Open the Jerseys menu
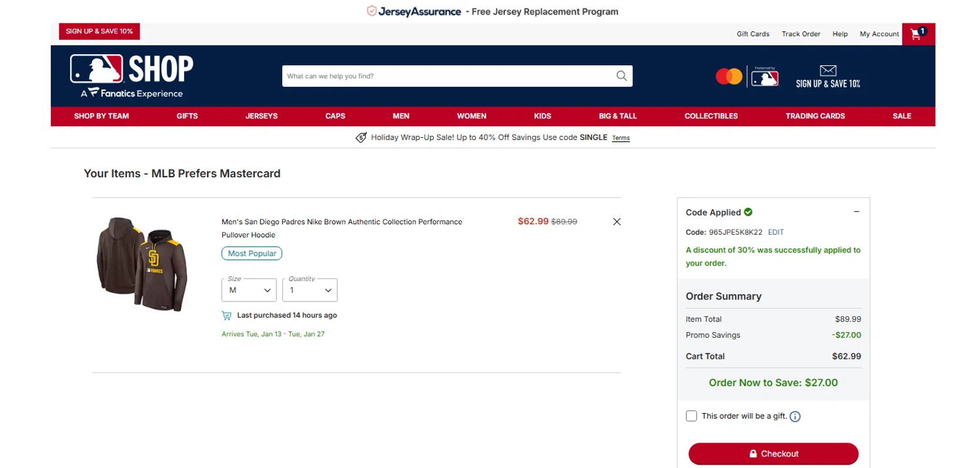Image resolution: width=980 pixels, height=468 pixels. coord(261,116)
